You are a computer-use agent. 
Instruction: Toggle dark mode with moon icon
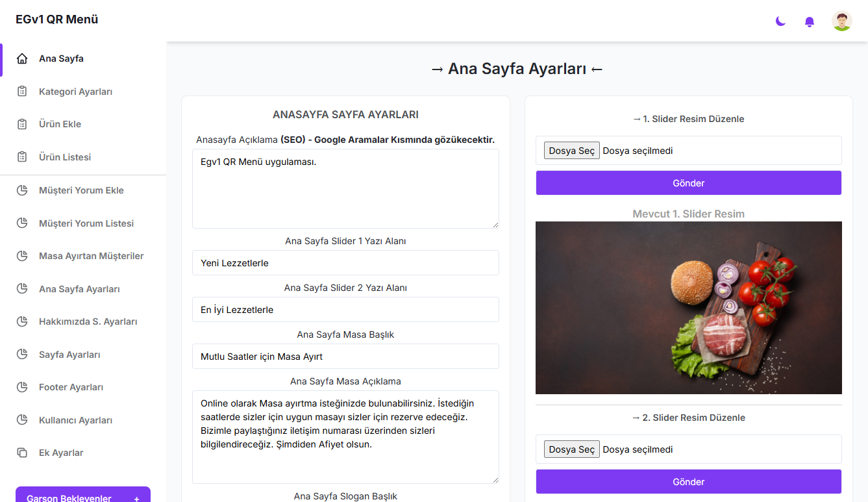[780, 21]
